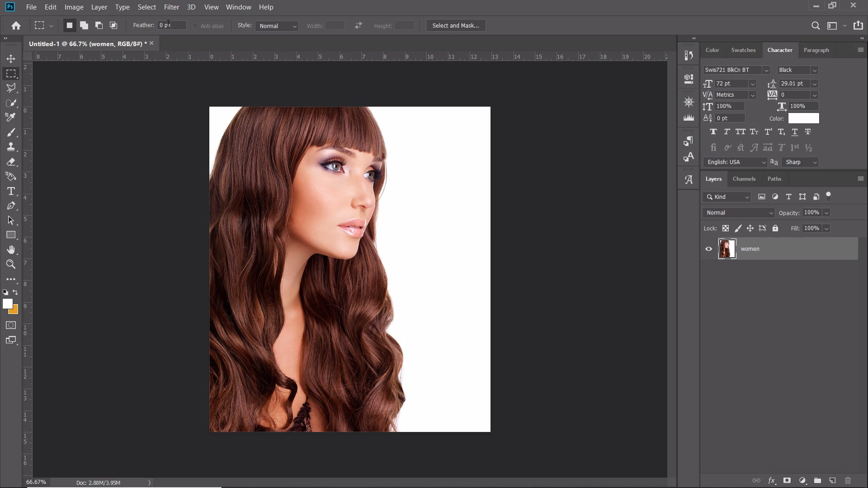Open the Layers panel flyout menu
This screenshot has height=488, width=868.
pos(860,179)
